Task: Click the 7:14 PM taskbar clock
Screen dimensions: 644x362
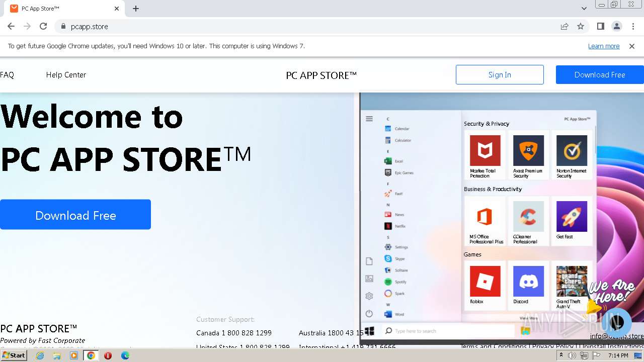Action: (x=618, y=355)
